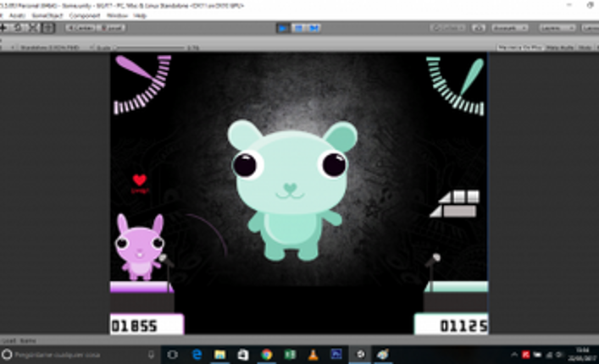Click the taskbar clock and date
The image size is (599, 364).
coord(582,355)
